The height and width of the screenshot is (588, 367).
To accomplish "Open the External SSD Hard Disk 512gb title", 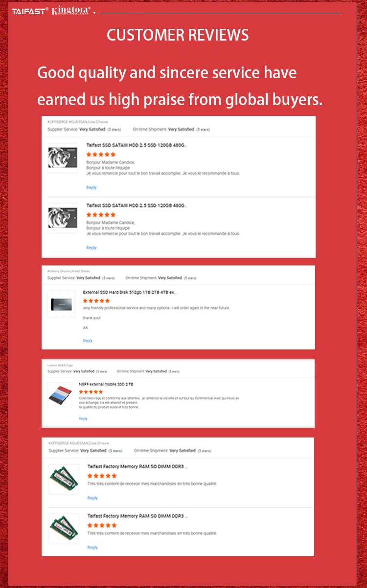I will tap(130, 292).
